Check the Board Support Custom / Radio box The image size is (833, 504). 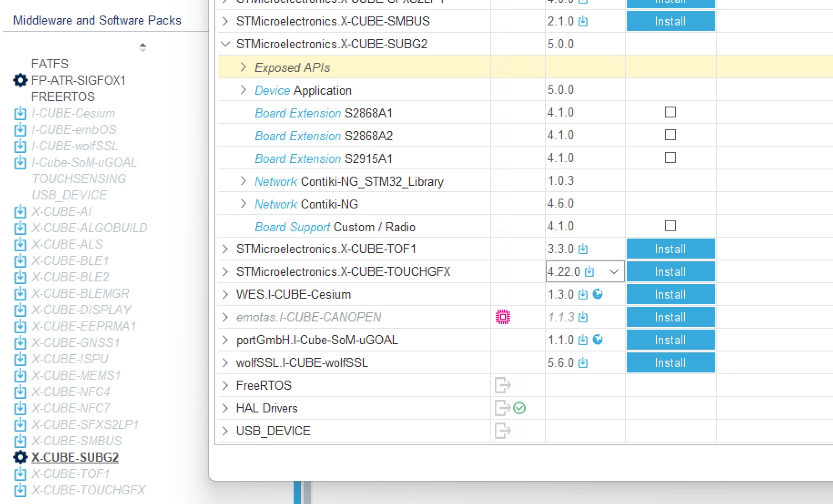(670, 226)
